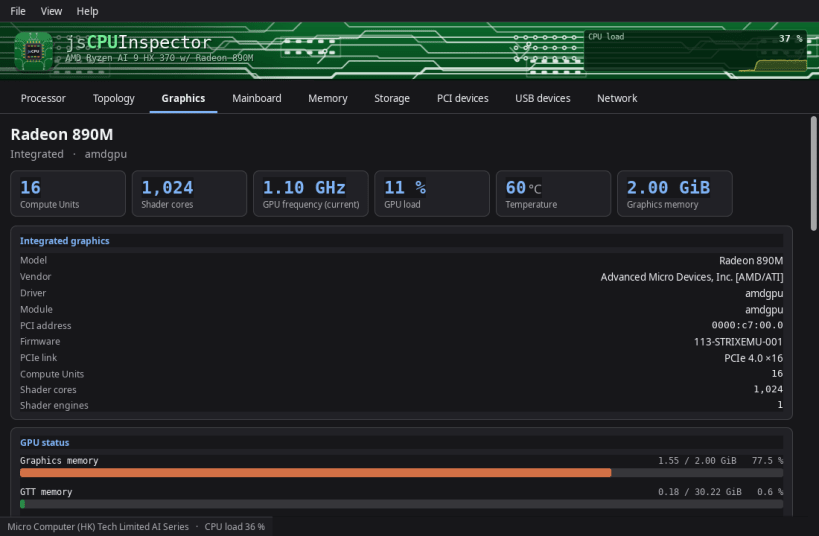
Task: Open the View menu
Action: pyautogui.click(x=51, y=11)
